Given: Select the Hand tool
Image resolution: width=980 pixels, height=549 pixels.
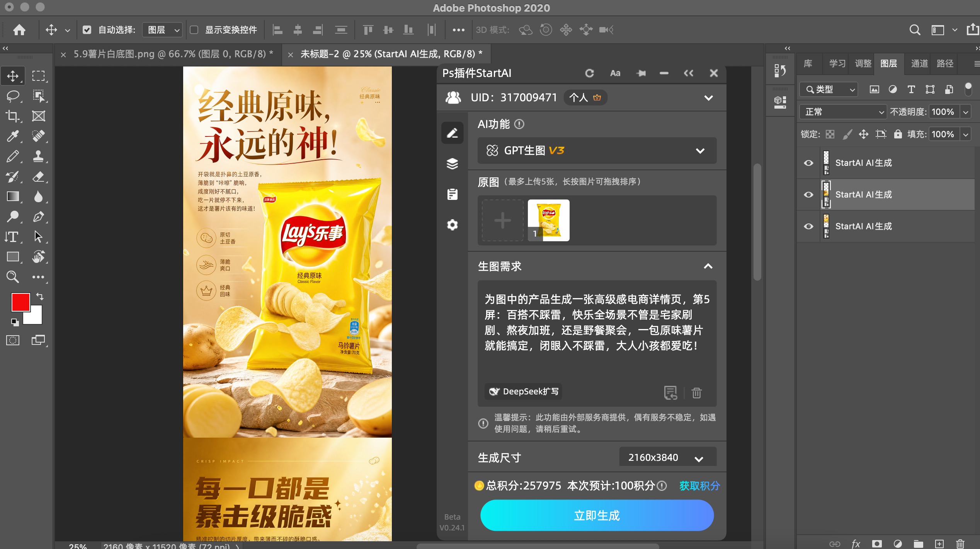Looking at the screenshot, I should pyautogui.click(x=38, y=257).
